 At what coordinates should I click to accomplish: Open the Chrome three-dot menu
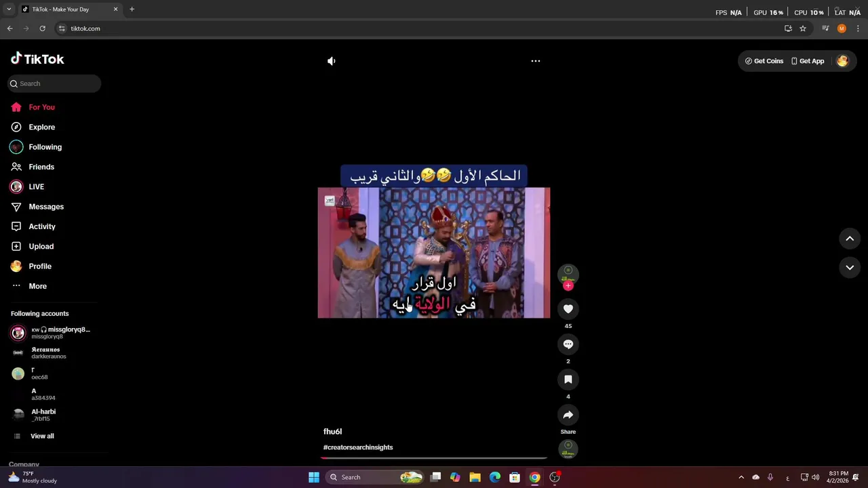click(859, 28)
